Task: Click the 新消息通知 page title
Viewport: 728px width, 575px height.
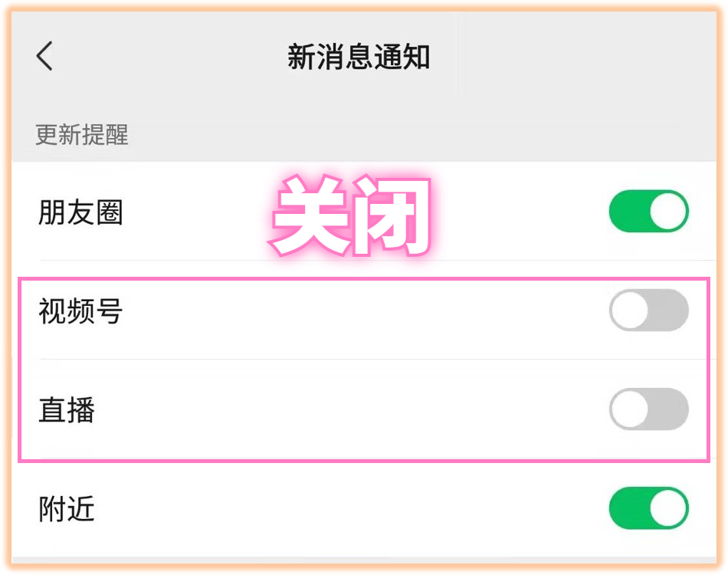Action: [359, 58]
